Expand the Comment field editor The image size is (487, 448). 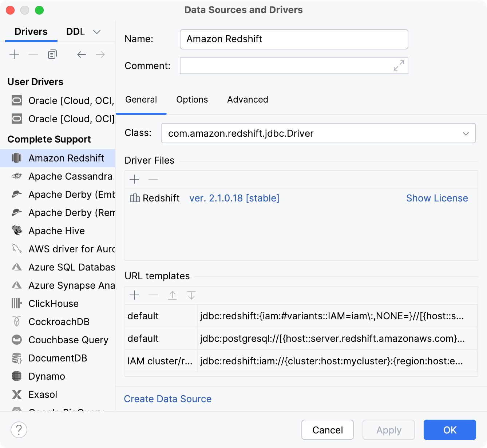[x=399, y=65]
